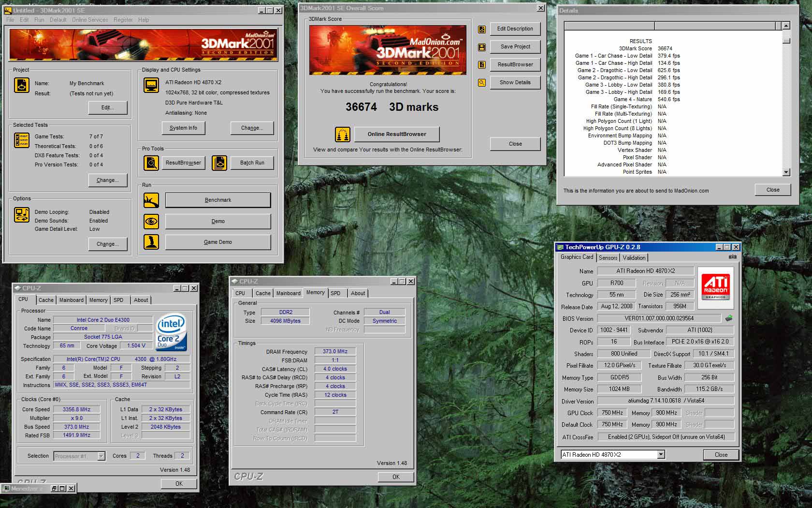Click OK in the left CPU-Z window
812x508 pixels.
pos(179,483)
